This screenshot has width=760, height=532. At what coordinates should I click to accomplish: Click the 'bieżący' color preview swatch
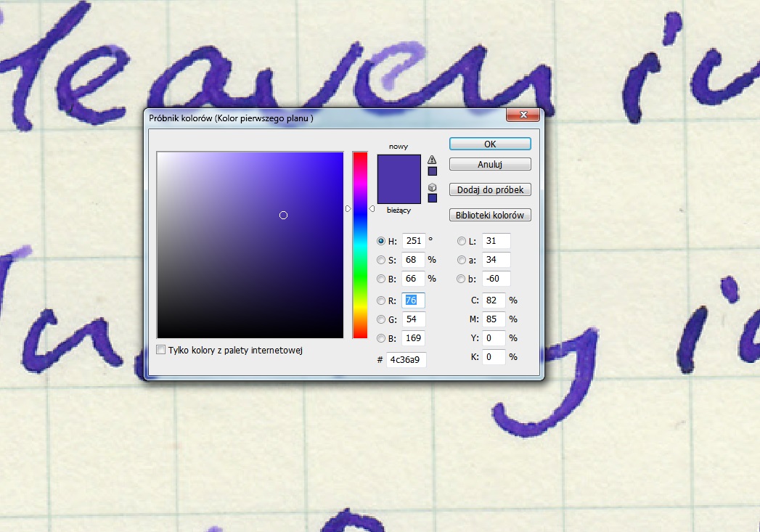point(399,195)
